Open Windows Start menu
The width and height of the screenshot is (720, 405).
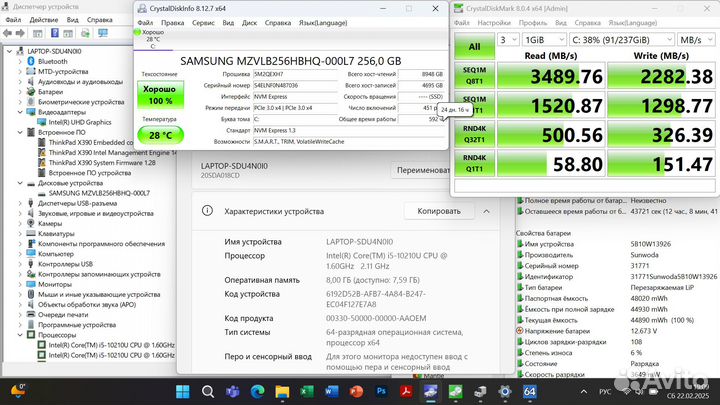point(183,392)
